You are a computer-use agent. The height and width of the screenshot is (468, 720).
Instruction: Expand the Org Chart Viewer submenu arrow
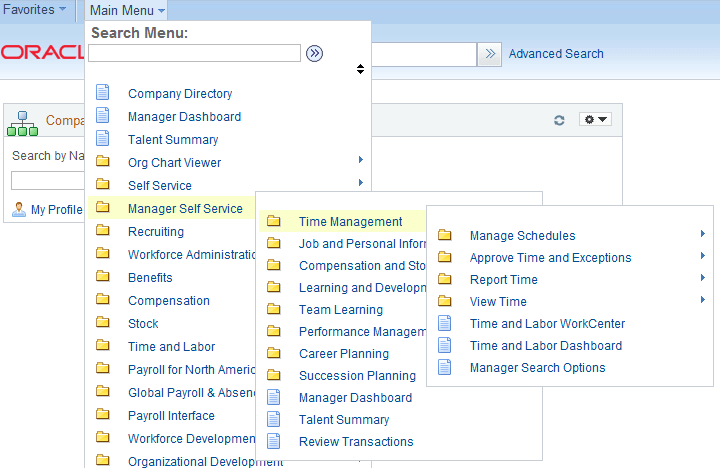click(x=361, y=159)
